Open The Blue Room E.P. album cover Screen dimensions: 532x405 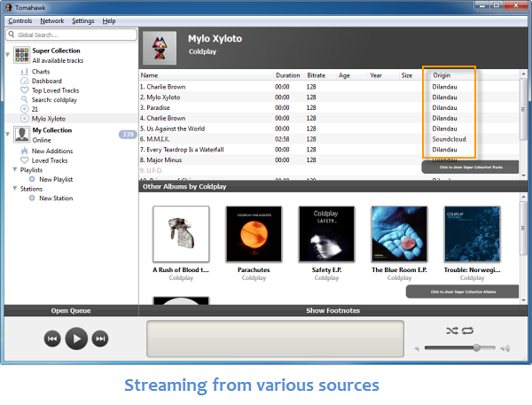pyautogui.click(x=399, y=234)
